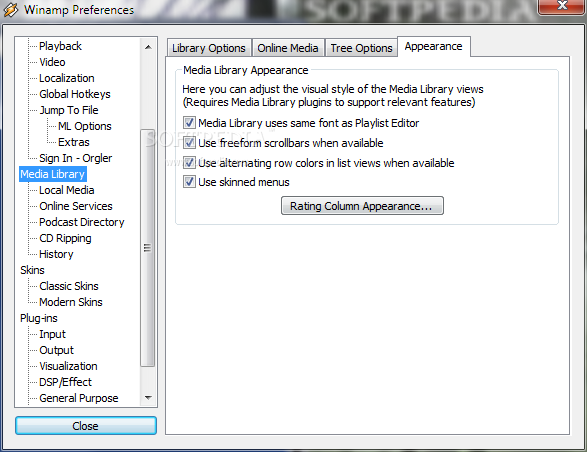Open ML Options under Jump To File
This screenshot has height=452, width=587.
tap(85, 126)
